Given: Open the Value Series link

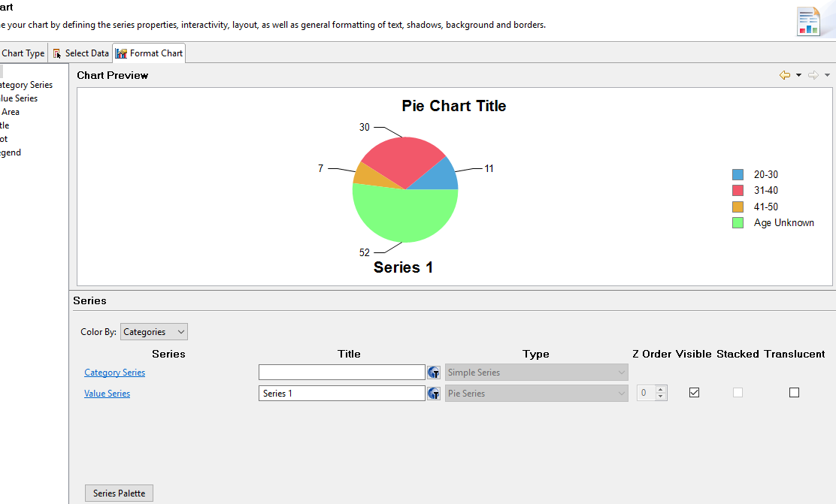Looking at the screenshot, I should click(x=108, y=393).
